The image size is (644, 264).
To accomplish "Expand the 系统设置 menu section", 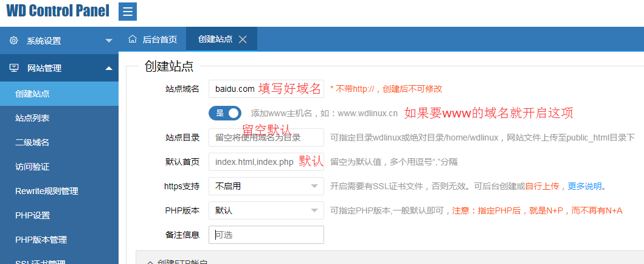I will (x=109, y=41).
